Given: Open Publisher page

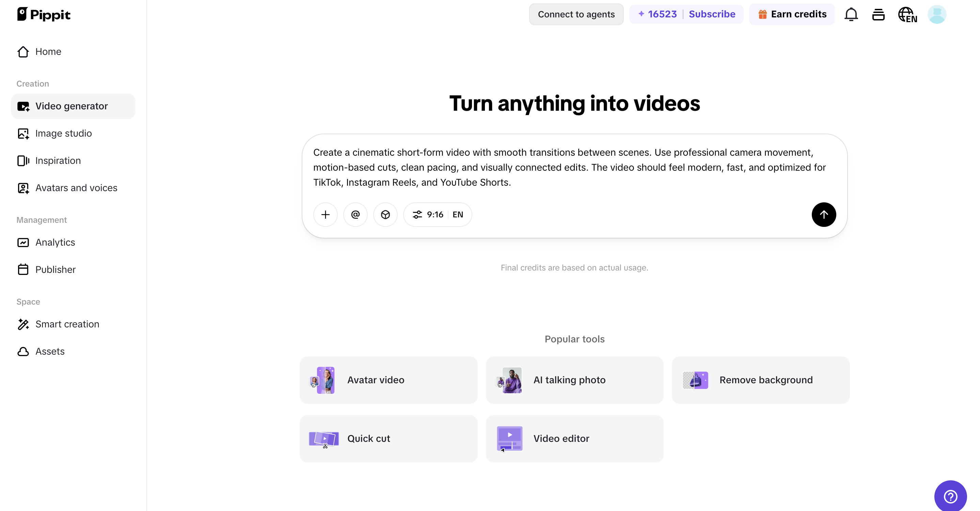Looking at the screenshot, I should (x=73, y=269).
